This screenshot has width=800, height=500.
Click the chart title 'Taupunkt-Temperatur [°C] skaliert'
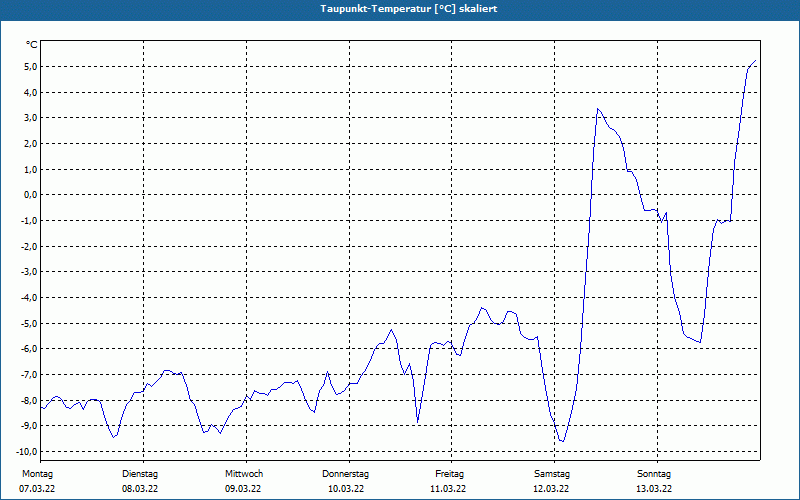click(409, 9)
